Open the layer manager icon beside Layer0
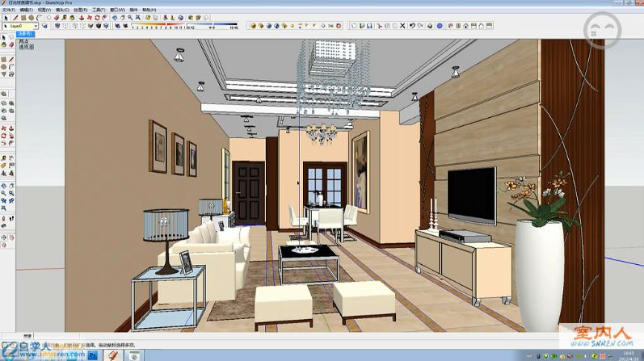The width and height of the screenshot is (644, 361). pyautogui.click(x=44, y=26)
